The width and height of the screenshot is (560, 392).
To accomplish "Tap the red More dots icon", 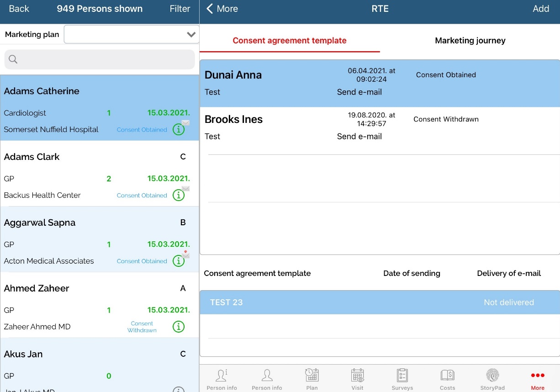I will 538,376.
